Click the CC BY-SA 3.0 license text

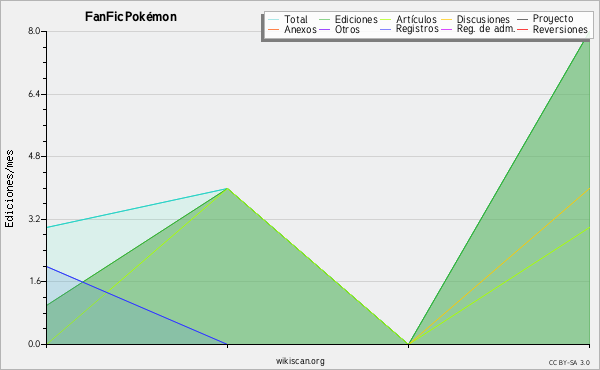(569, 363)
